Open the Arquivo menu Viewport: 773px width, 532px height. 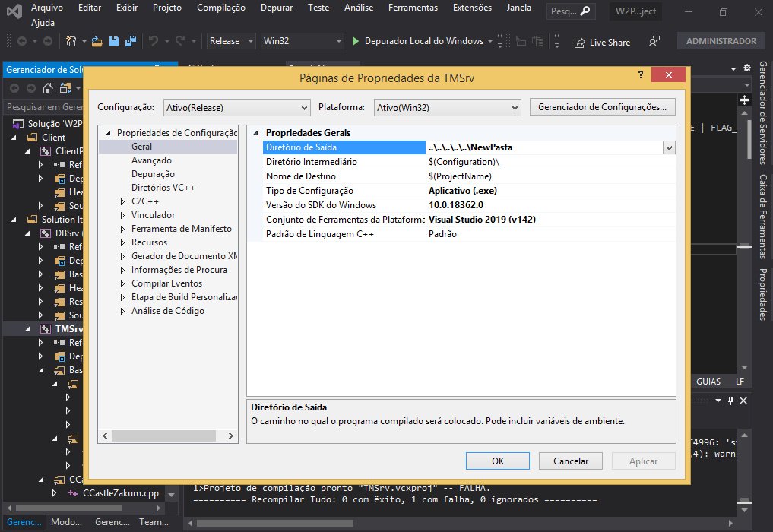pyautogui.click(x=47, y=8)
